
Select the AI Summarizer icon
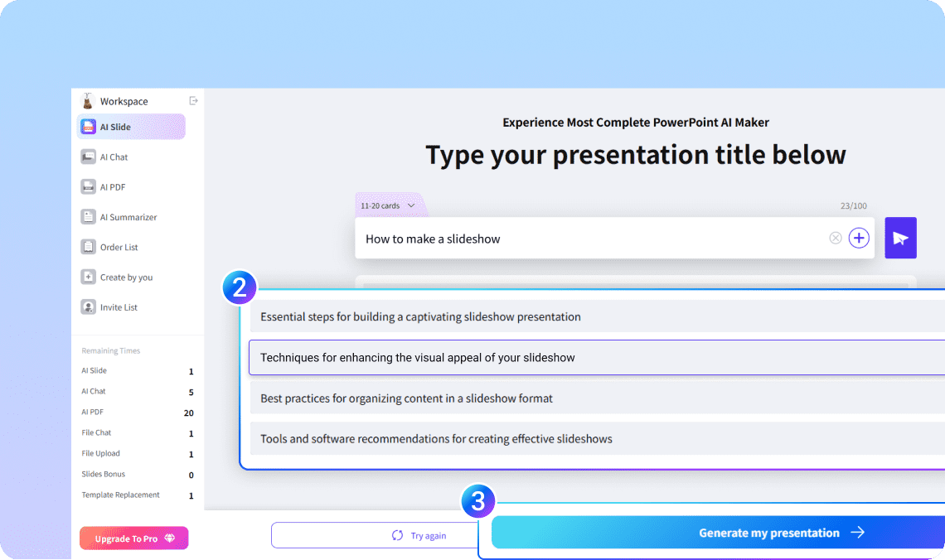(x=88, y=217)
